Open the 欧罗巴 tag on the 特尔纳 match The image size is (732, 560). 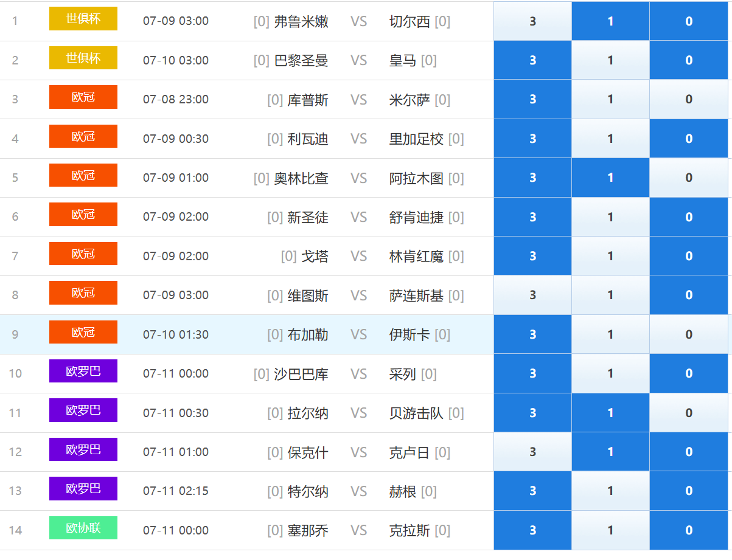[x=83, y=488]
